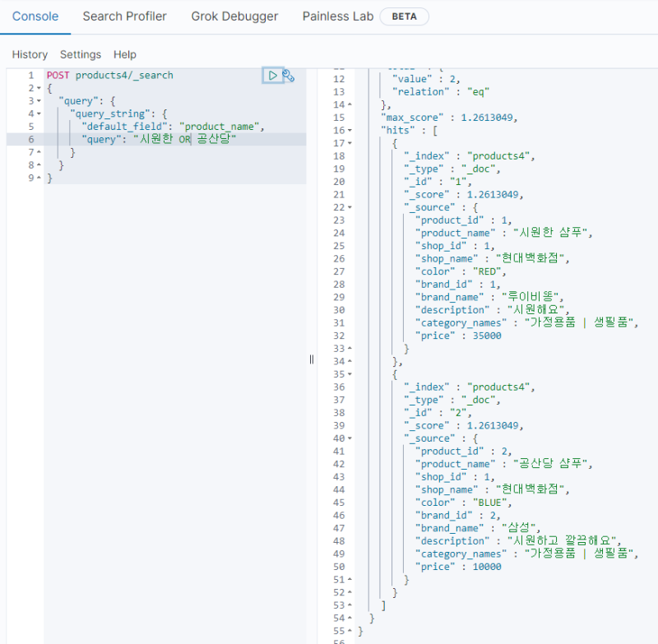Image resolution: width=658 pixels, height=644 pixels.
Task: Collapse second hit object at line 35
Action: 350,374
